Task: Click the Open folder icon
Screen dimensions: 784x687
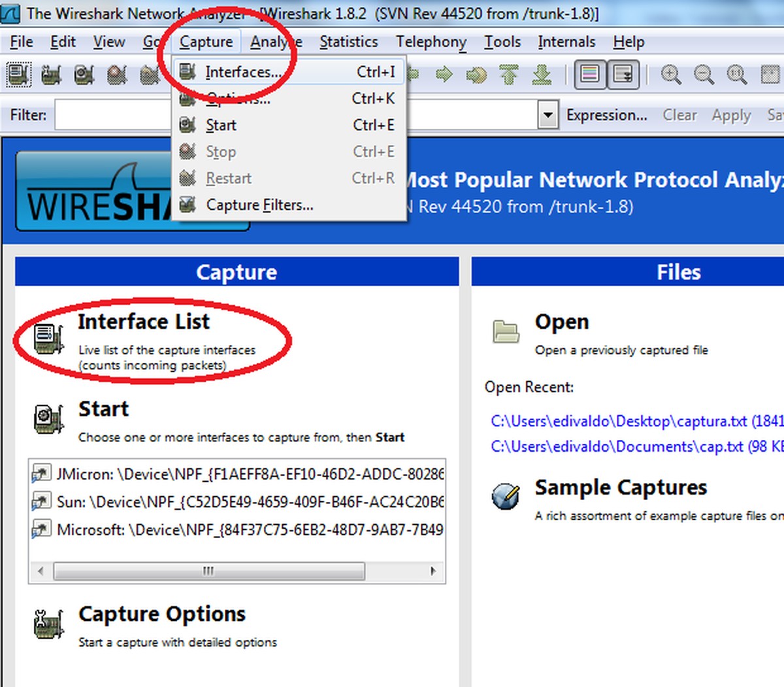Action: (x=506, y=331)
